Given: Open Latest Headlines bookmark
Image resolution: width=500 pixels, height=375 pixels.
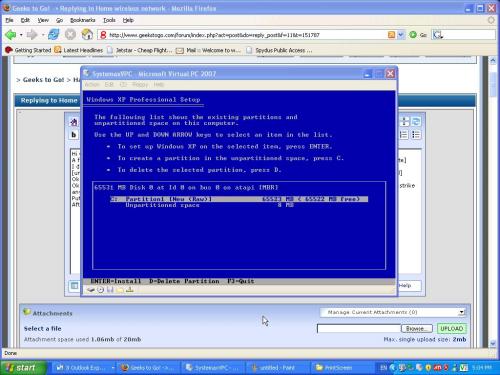Looking at the screenshot, I should (x=79, y=50).
